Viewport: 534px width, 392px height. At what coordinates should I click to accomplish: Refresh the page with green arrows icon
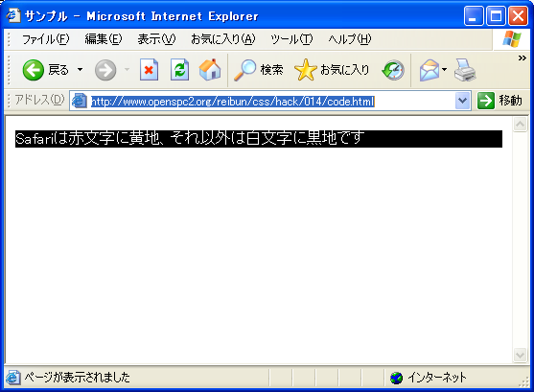click(x=179, y=70)
